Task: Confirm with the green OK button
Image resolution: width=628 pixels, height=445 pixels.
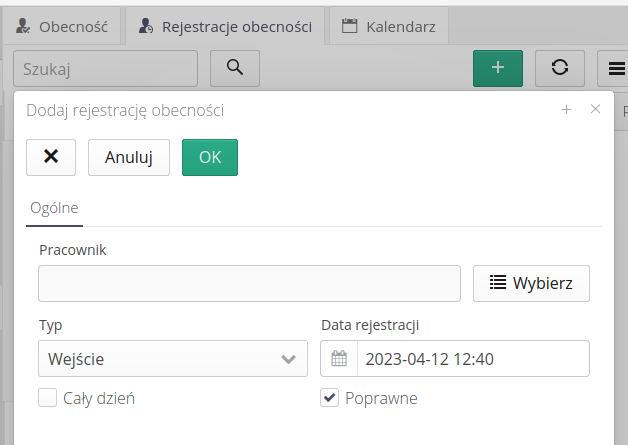Action: 210,157
